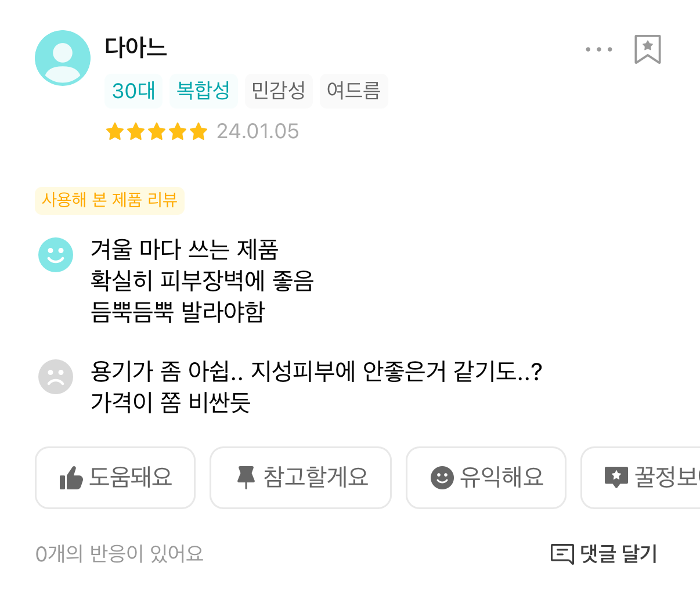
Task: Toggle the 참고할게요 reaction
Action: [x=300, y=477]
